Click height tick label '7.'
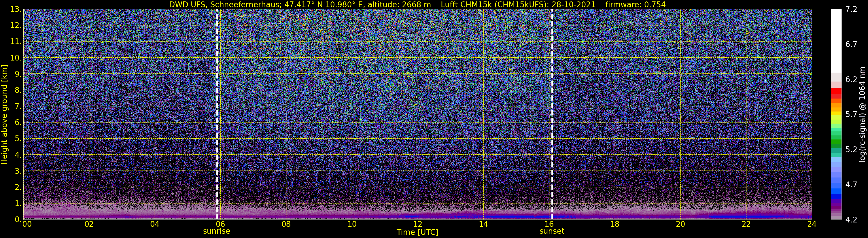 [18, 107]
